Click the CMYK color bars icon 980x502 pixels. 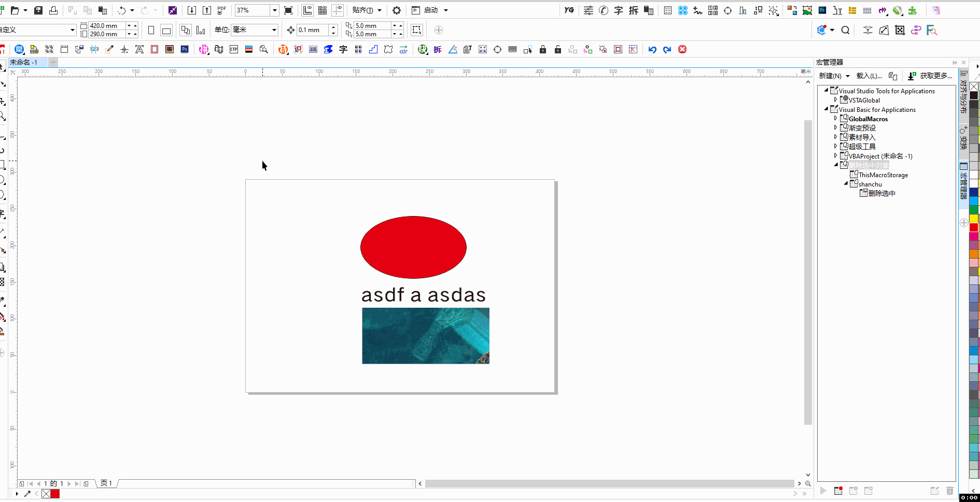[x=249, y=49]
